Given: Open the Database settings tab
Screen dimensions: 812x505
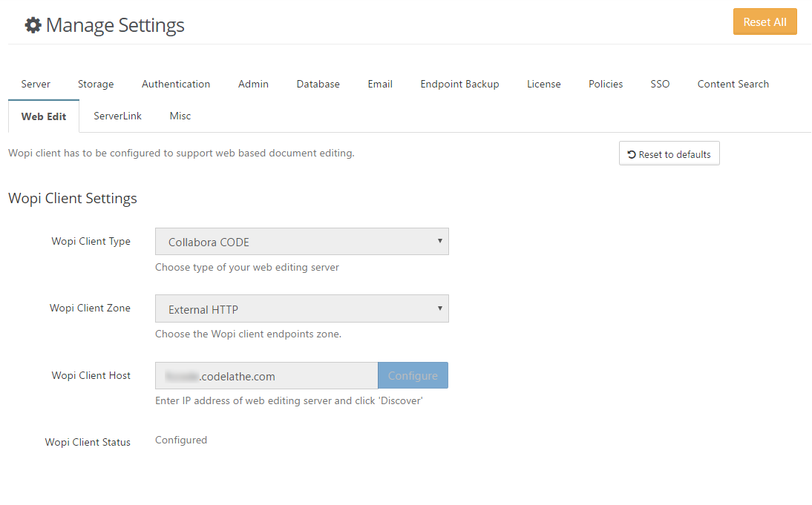Looking at the screenshot, I should point(318,84).
